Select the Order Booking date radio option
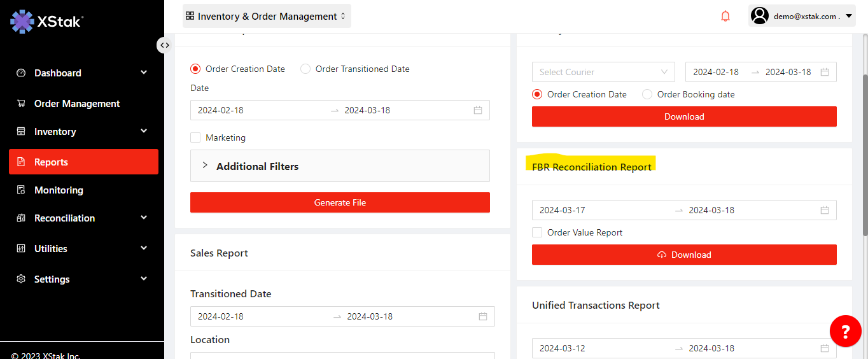Screen dimensions: 868x359 [x=647, y=94]
